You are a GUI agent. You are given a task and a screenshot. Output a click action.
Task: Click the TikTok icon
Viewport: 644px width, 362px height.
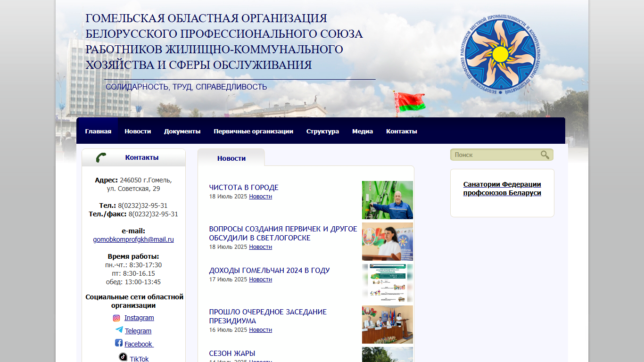[123, 357]
